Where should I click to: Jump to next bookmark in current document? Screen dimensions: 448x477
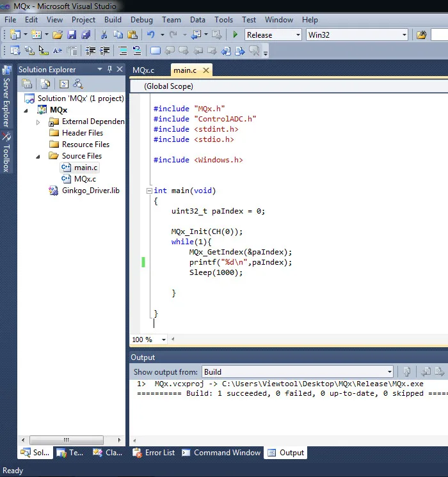pyautogui.click(x=240, y=51)
